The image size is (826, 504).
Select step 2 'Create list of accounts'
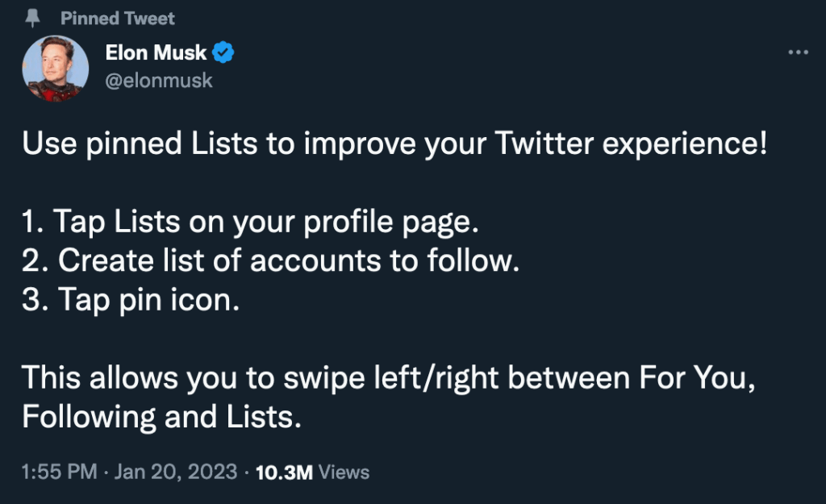[x=270, y=261]
